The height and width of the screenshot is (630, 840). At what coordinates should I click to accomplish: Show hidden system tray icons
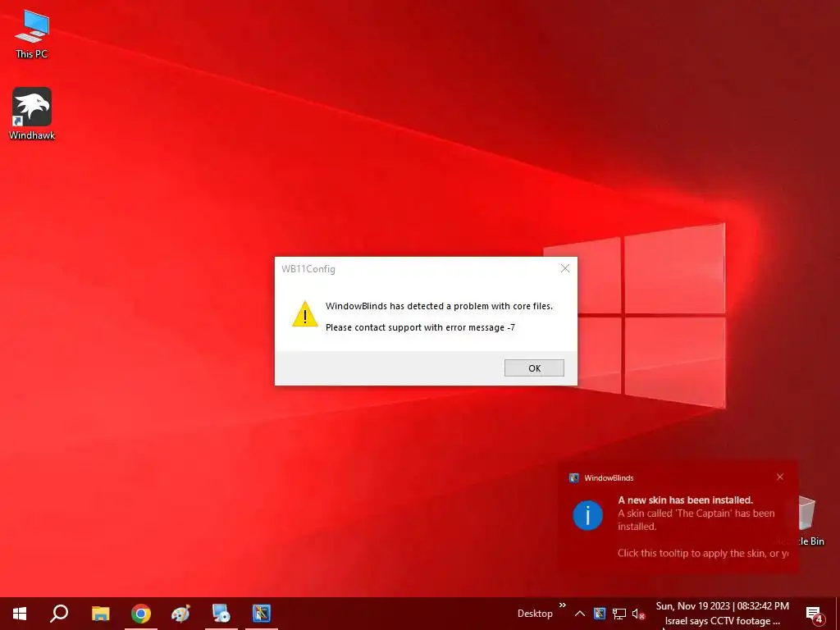pos(580,614)
